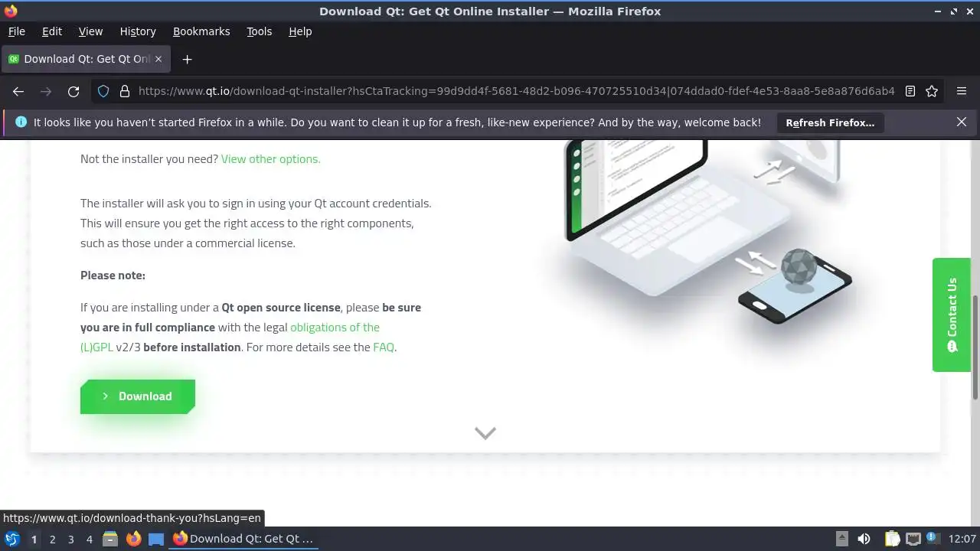
Task: Go back to the previous page
Action: point(18,91)
